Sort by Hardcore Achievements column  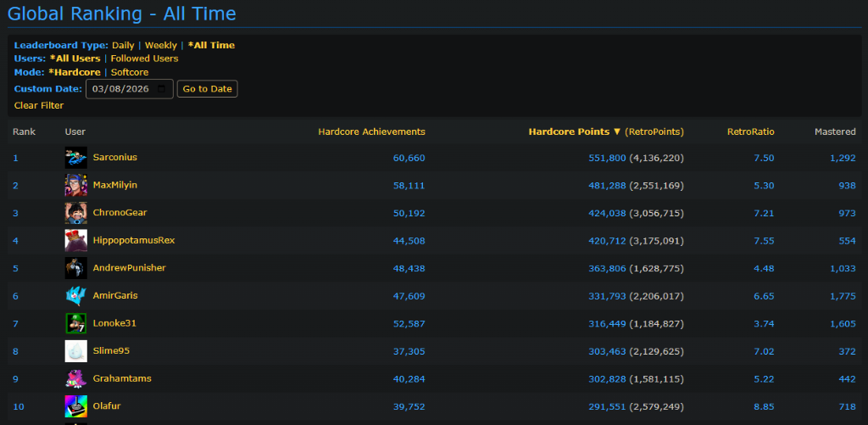coord(371,131)
